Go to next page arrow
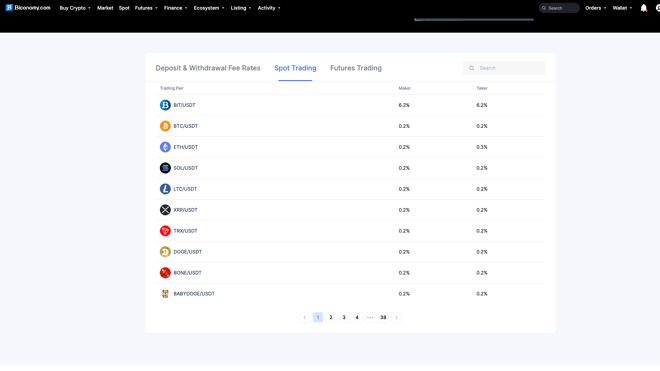 tap(396, 318)
